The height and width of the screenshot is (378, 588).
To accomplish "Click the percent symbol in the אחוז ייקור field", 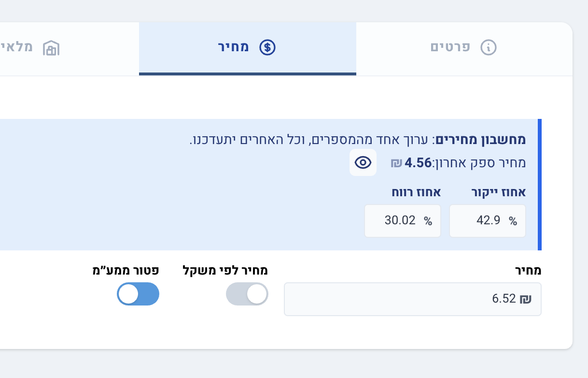I will (513, 221).
